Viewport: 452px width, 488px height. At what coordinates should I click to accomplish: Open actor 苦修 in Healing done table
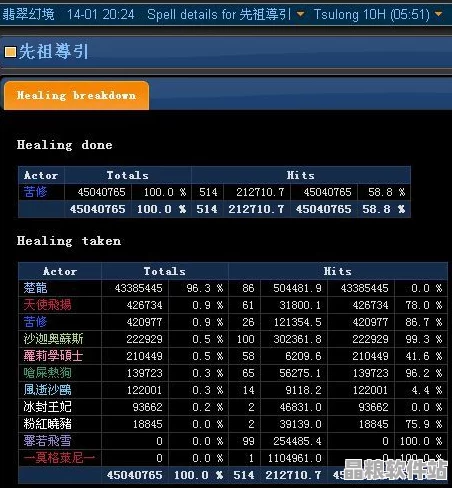click(x=35, y=192)
